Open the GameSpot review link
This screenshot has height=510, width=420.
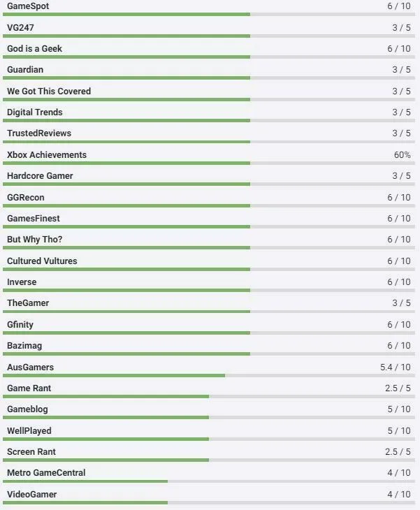coord(28,6)
